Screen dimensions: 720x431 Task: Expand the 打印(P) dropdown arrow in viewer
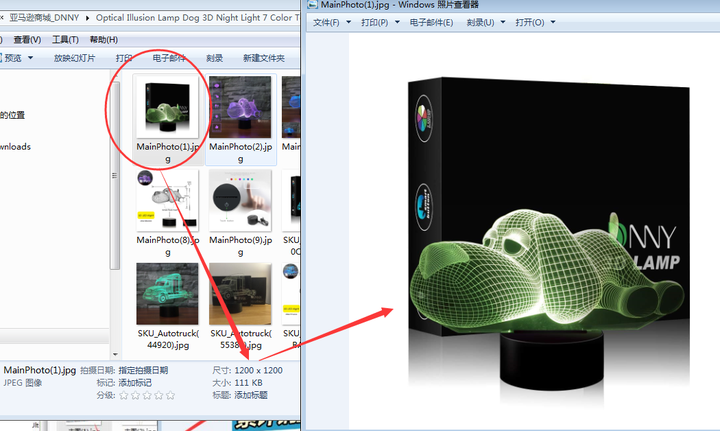[x=397, y=22]
